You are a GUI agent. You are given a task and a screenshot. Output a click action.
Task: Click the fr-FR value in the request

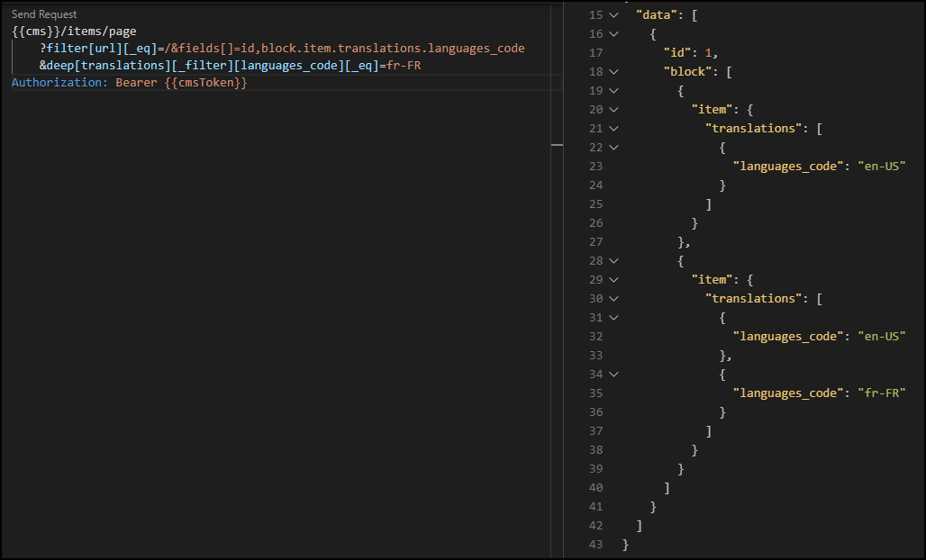[x=404, y=66]
